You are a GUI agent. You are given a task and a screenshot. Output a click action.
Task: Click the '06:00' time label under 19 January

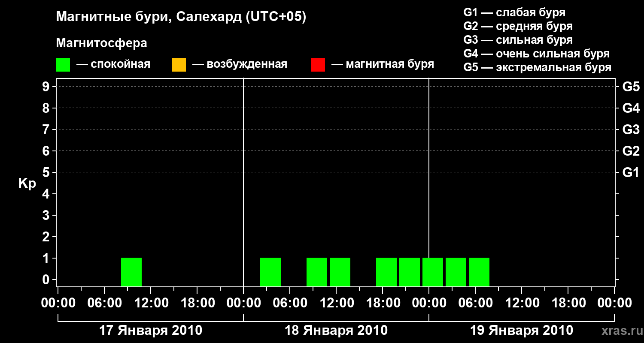point(475,303)
